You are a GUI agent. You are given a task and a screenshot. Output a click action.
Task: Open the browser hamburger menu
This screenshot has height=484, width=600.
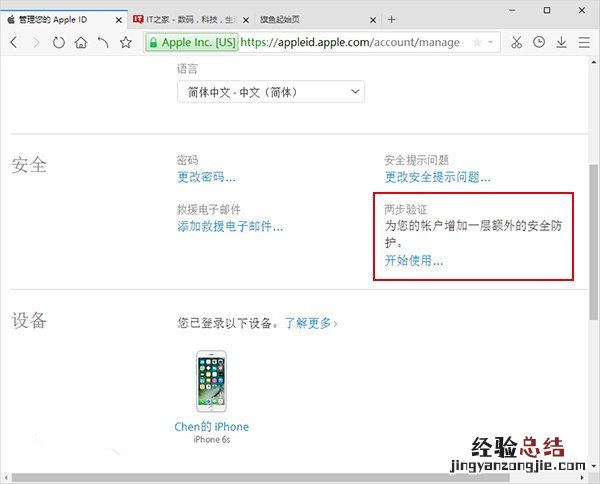point(584,42)
